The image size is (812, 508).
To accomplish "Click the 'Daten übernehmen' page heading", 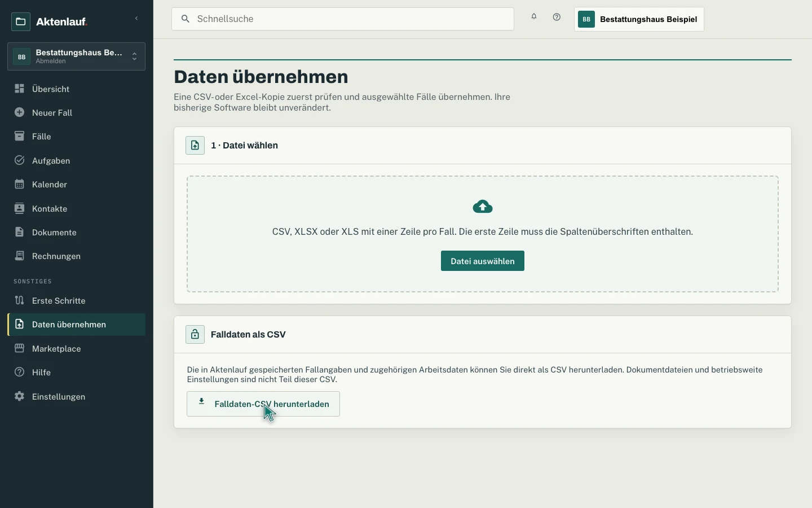I will (261, 76).
